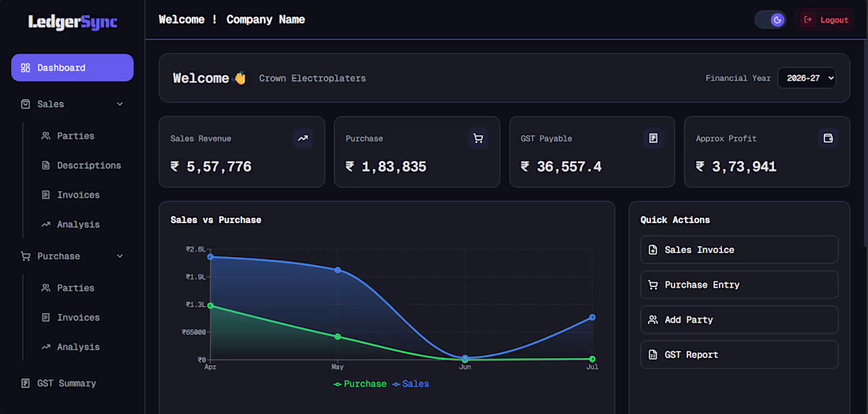
Task: Click the Analysis trend icon under Purchase
Action: click(46, 347)
